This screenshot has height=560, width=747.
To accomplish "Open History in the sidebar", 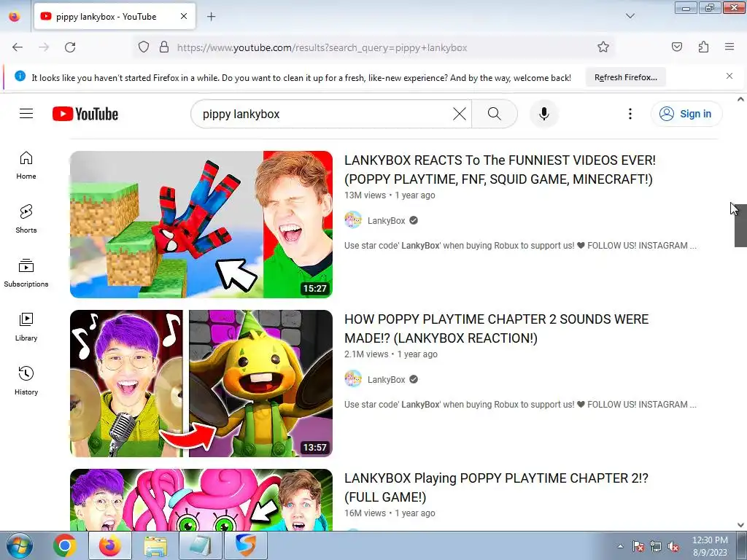I will point(26,381).
